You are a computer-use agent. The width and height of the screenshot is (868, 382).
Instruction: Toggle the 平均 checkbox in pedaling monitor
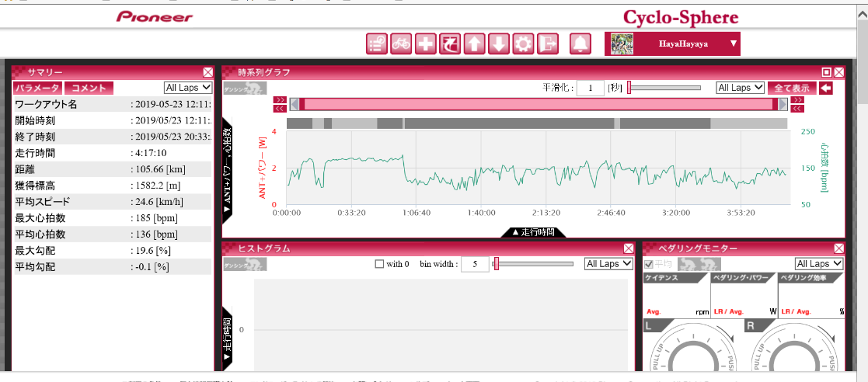point(647,264)
